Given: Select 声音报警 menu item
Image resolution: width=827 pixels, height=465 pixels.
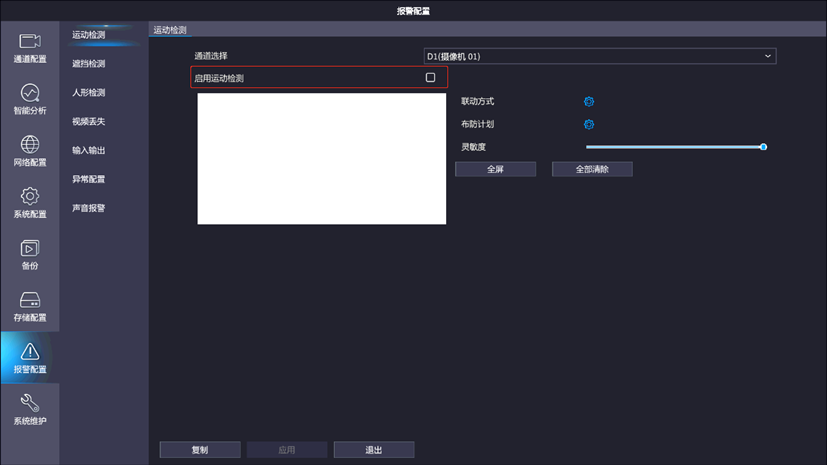Looking at the screenshot, I should pyautogui.click(x=89, y=208).
